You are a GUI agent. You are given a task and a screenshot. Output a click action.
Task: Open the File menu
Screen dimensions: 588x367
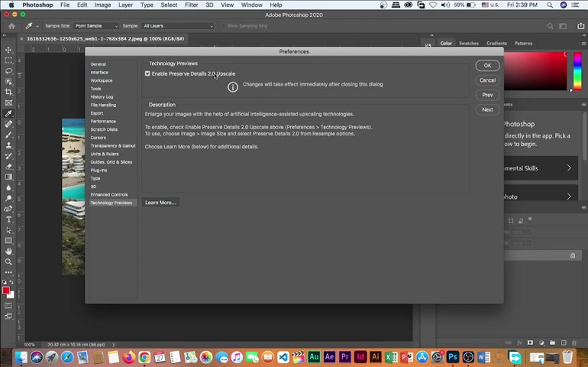[x=65, y=5]
